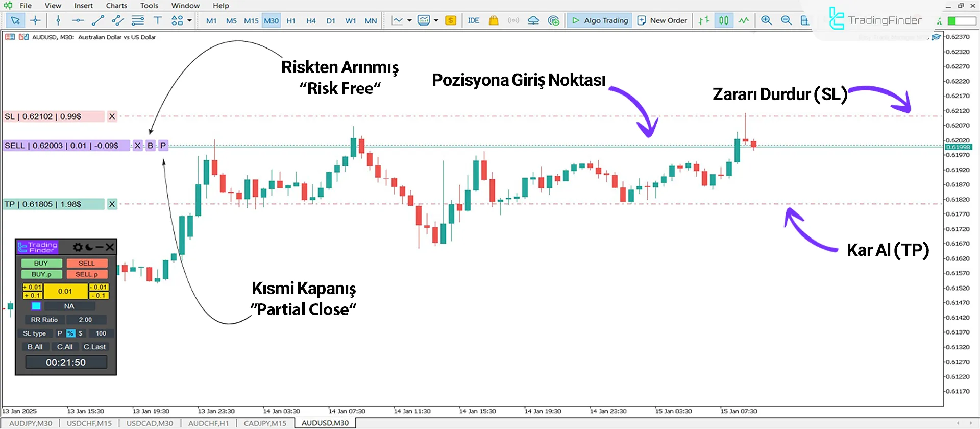
Task: Switch to H4 timeframe
Action: click(x=311, y=21)
